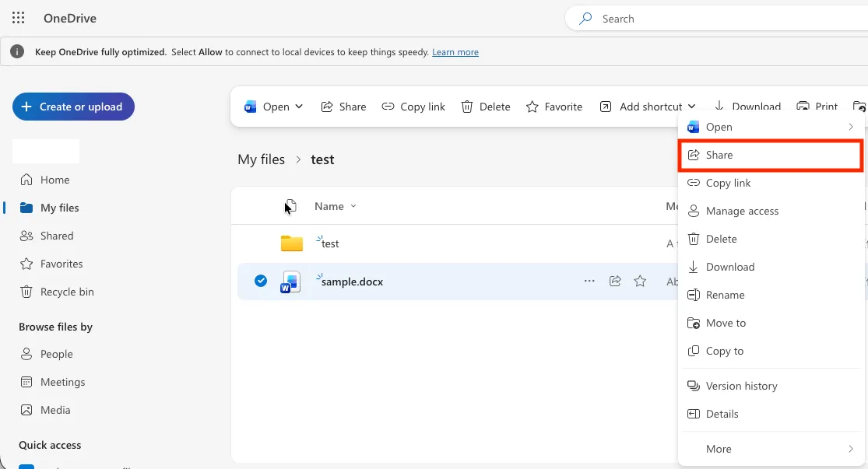Select Version history in context menu
Viewport: 868px width, 469px height.
[771, 386]
